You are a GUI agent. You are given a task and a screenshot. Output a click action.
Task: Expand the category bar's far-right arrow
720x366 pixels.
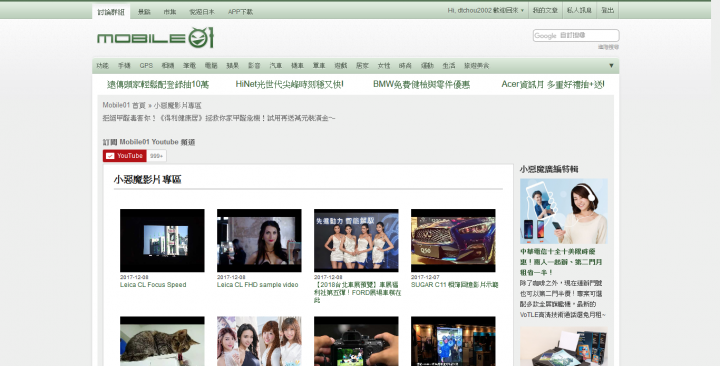pos(611,66)
